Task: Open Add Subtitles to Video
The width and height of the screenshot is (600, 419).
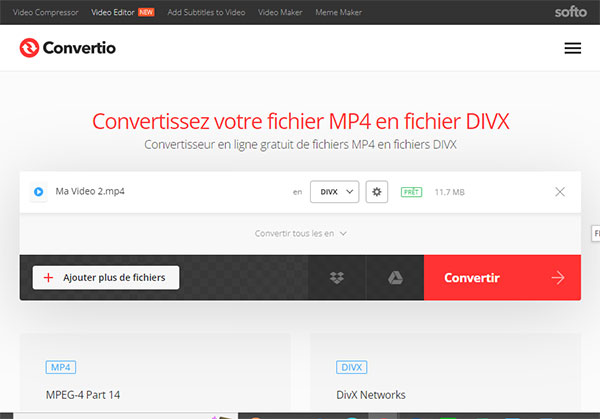Action: point(206,12)
